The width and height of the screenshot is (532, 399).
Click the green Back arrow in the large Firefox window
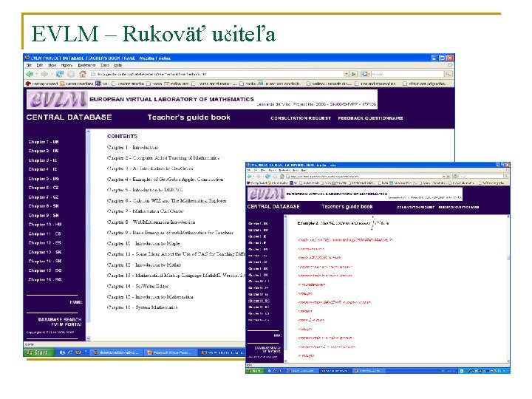pos(30,74)
